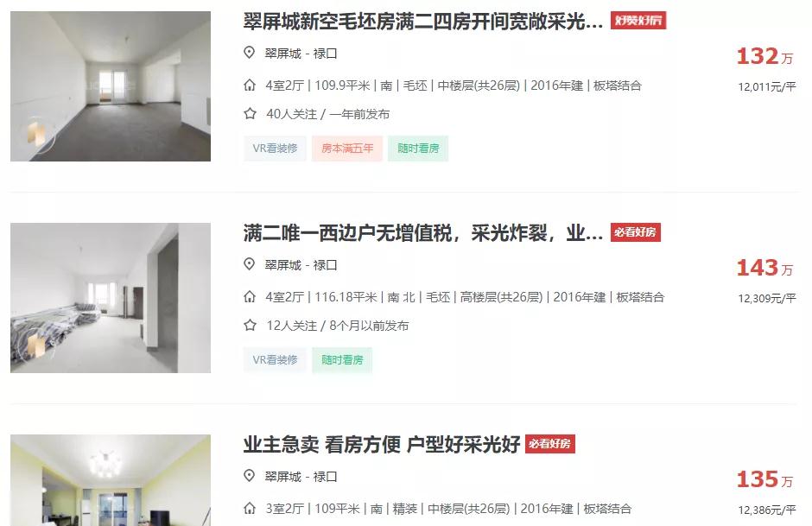The width and height of the screenshot is (812, 526).
Task: Click location pin icon of 143万 listing
Action: tap(249, 264)
